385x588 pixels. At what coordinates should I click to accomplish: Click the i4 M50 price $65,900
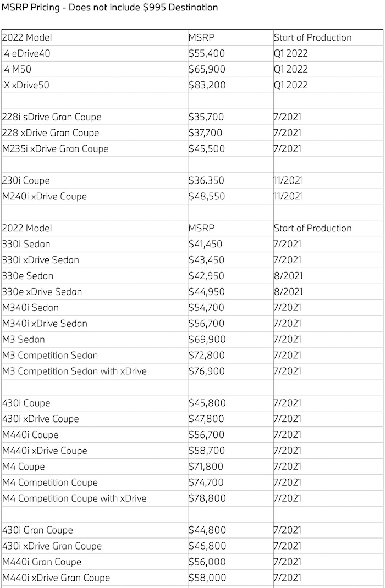click(207, 69)
